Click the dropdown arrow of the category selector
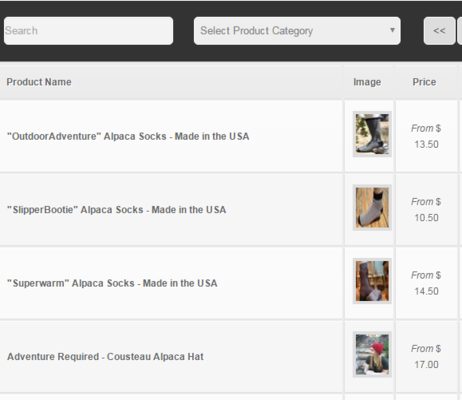This screenshot has width=462, height=400. pyautogui.click(x=392, y=30)
